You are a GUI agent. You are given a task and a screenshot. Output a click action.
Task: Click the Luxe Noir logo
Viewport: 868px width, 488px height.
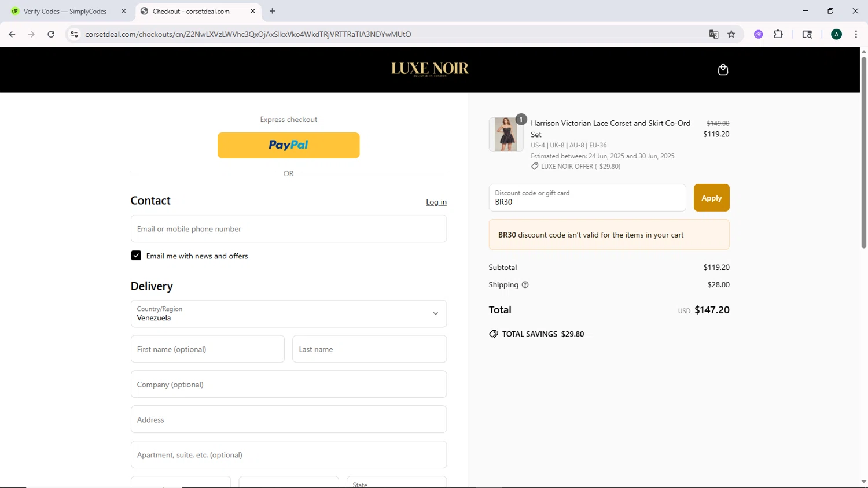(x=430, y=69)
